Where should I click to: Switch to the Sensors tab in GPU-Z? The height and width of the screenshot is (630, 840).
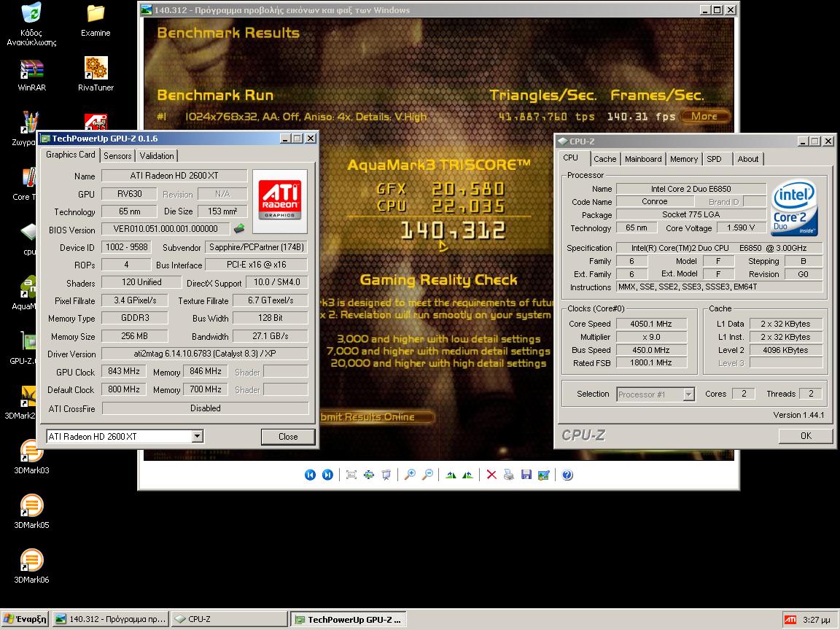(x=117, y=156)
